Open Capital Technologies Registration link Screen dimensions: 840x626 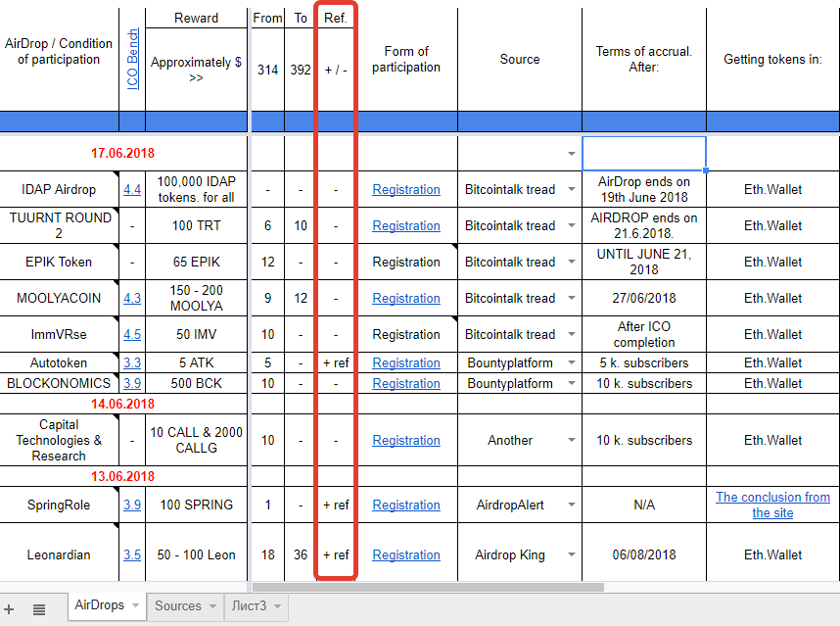406,440
